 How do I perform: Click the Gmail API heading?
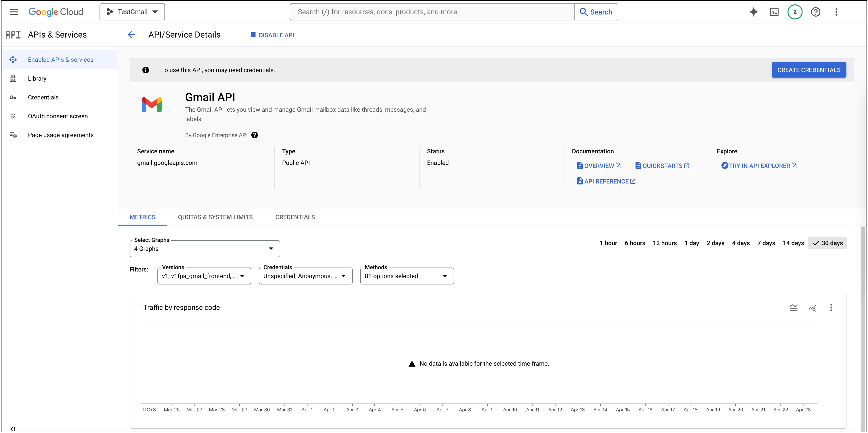[210, 97]
